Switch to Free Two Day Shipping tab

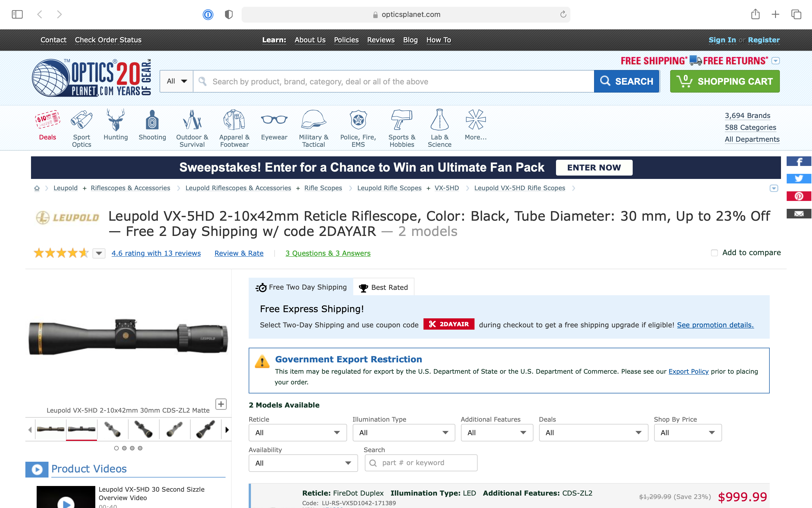click(301, 287)
